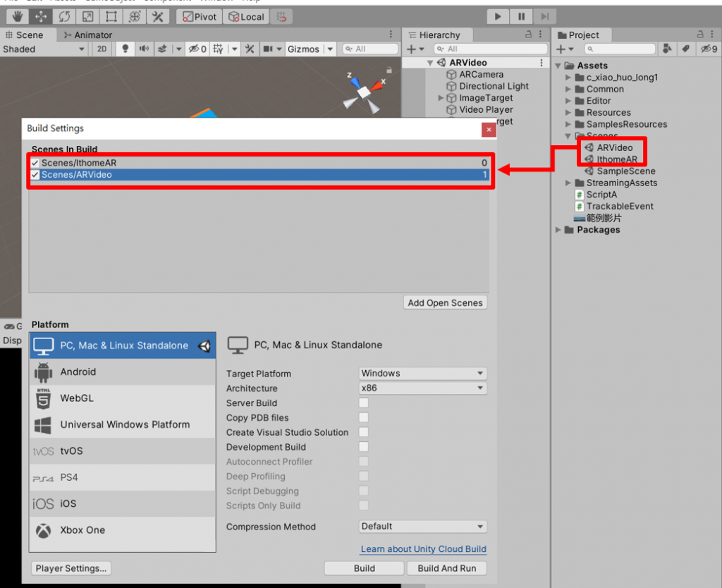The width and height of the screenshot is (722, 588).
Task: Select the combined Transform tool
Action: click(135, 17)
